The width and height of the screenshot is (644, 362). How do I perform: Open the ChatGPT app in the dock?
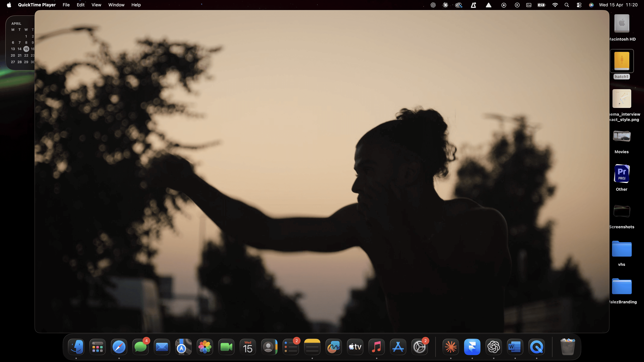click(x=494, y=347)
